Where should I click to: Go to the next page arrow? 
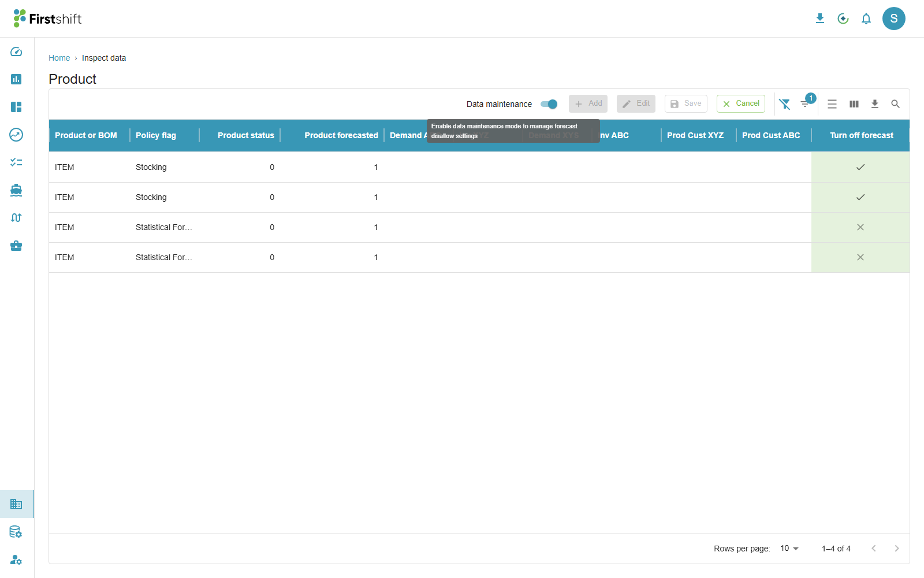pos(897,549)
